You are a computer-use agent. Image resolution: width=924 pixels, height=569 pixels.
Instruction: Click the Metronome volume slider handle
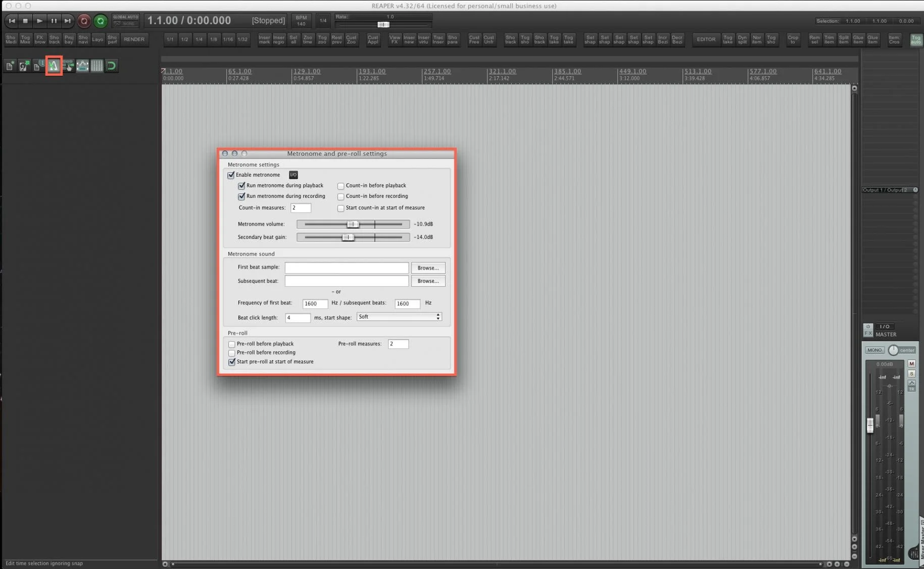353,224
